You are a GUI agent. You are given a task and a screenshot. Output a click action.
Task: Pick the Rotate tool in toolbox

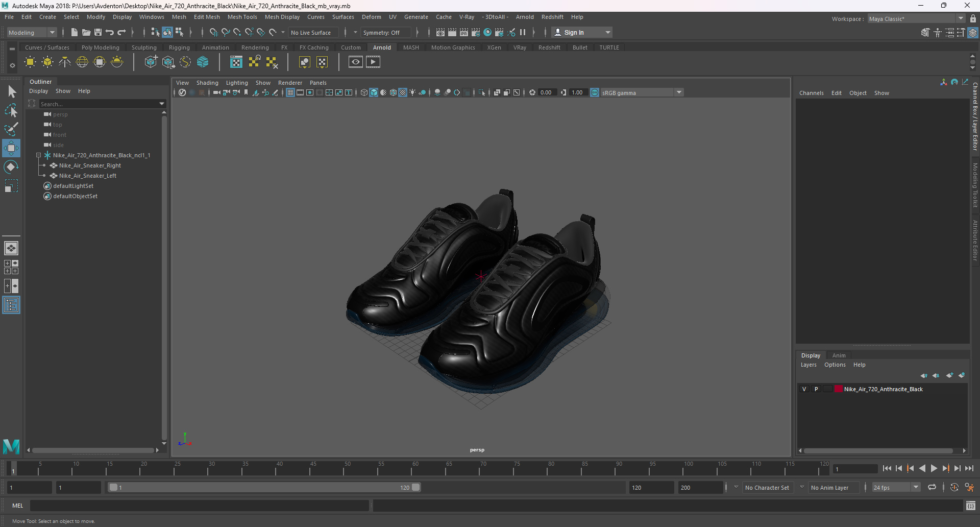point(11,167)
